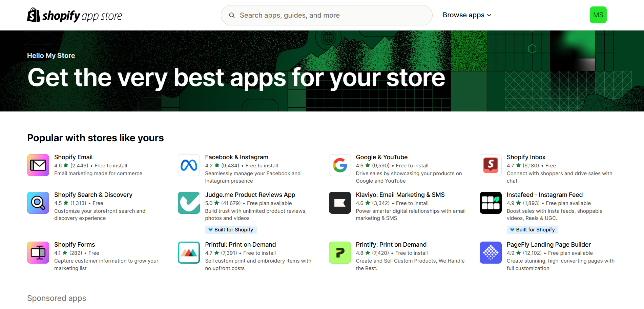Open the Facebook & Instagram title link

pyautogui.click(x=236, y=157)
